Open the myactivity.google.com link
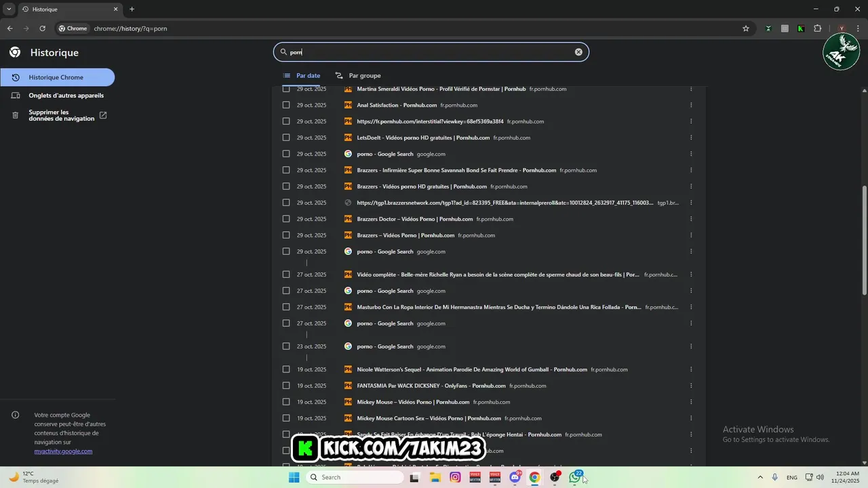 tap(63, 451)
